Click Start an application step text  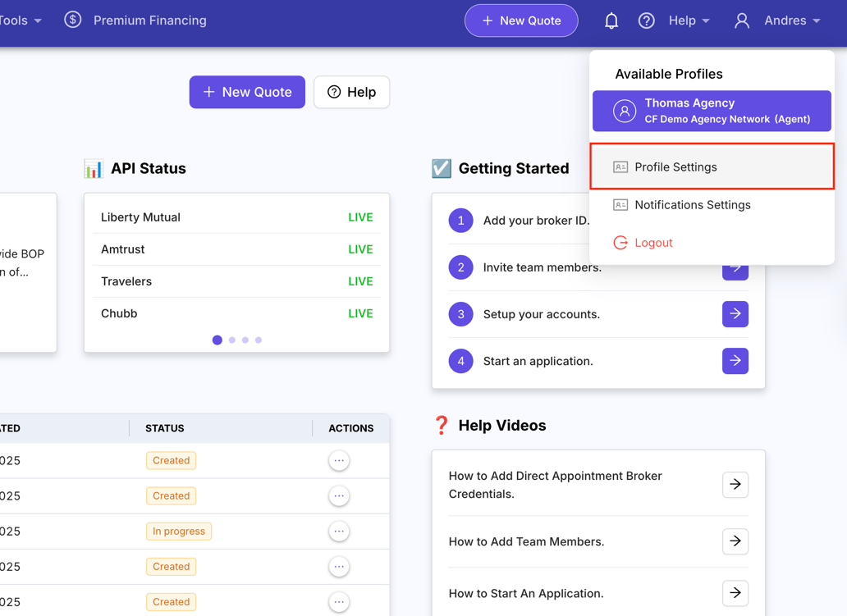click(538, 361)
